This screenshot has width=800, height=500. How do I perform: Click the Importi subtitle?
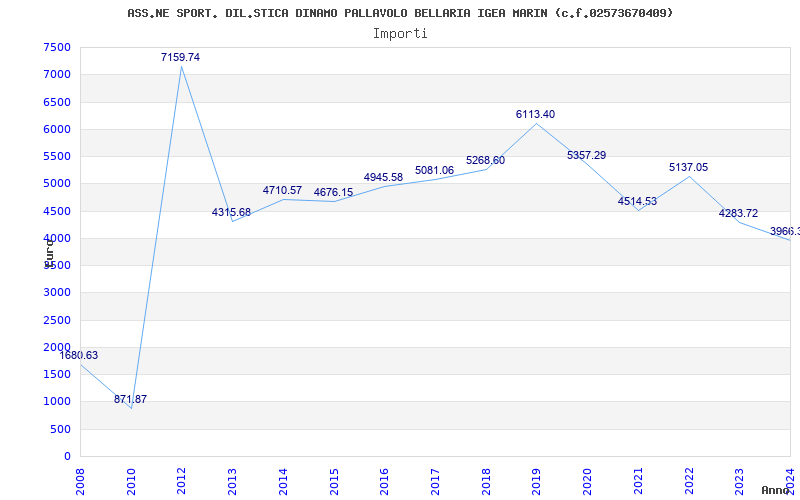pyautogui.click(x=400, y=33)
